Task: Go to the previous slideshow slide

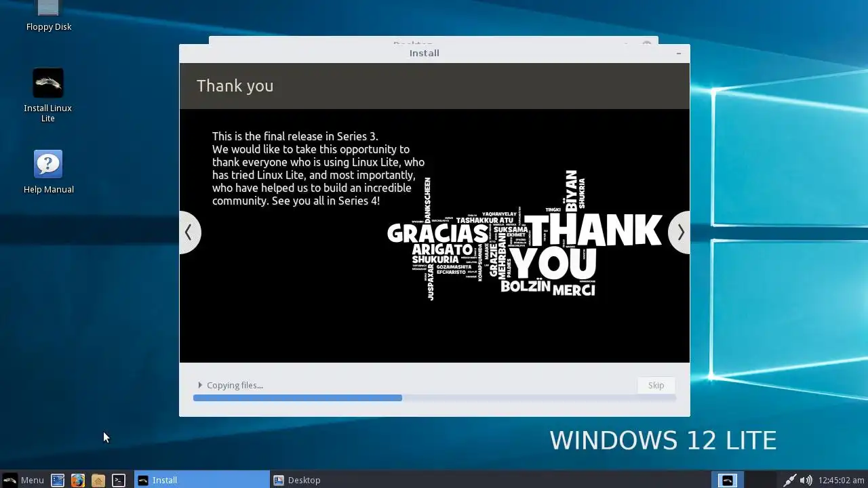Action: pyautogui.click(x=189, y=232)
